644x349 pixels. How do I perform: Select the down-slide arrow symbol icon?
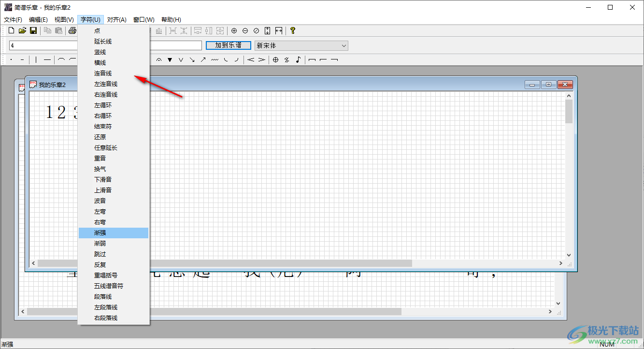[x=192, y=60]
